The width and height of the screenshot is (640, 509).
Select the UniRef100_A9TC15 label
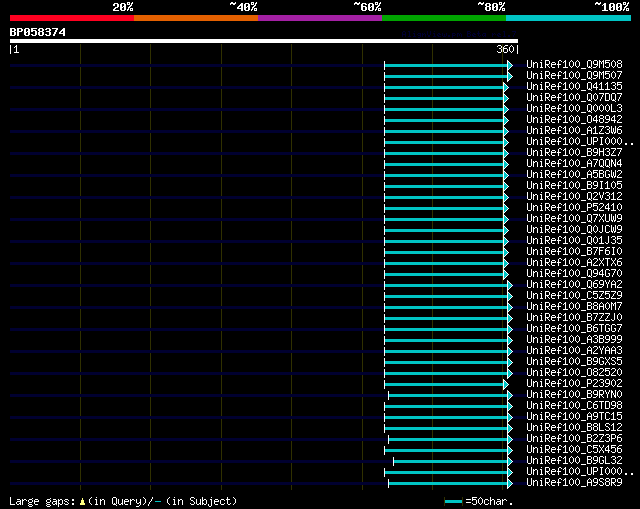[x=574, y=417]
